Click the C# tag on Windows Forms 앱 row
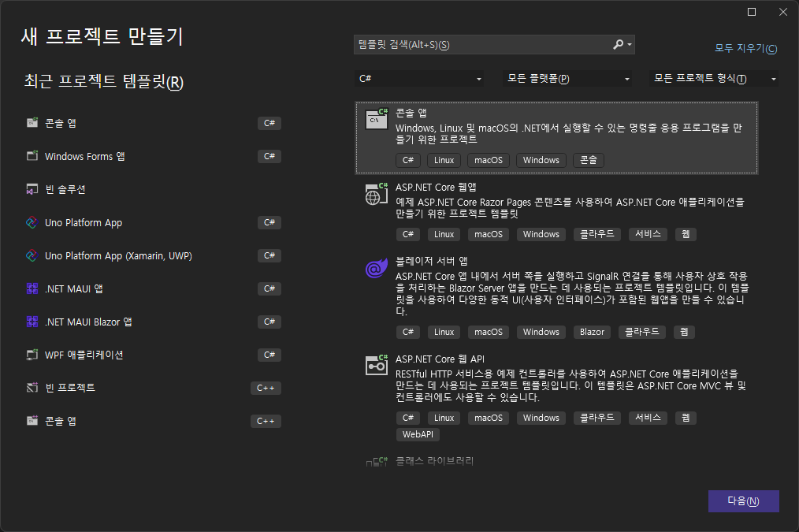The width and height of the screenshot is (799, 532). coord(269,156)
